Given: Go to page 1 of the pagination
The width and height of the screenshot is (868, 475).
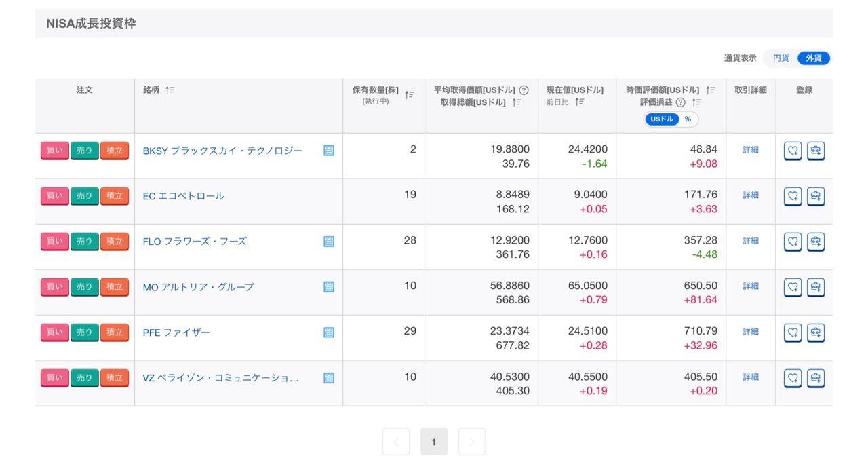Looking at the screenshot, I should (434, 442).
